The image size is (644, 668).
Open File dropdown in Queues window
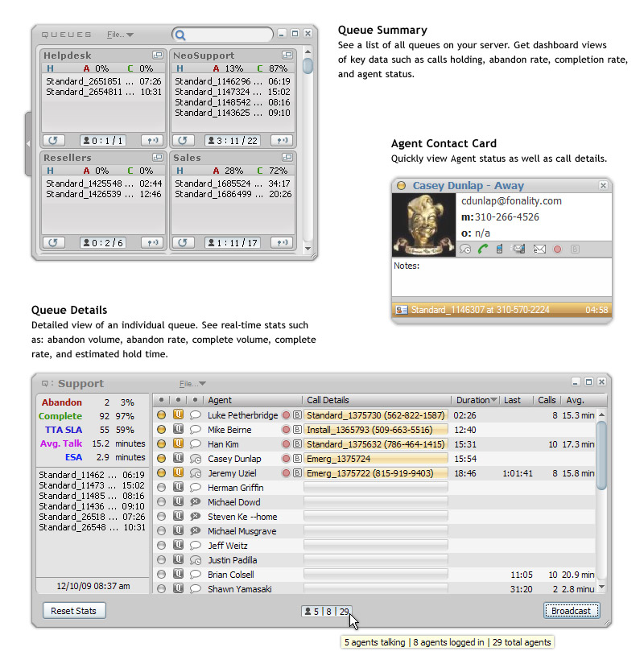pyautogui.click(x=120, y=35)
